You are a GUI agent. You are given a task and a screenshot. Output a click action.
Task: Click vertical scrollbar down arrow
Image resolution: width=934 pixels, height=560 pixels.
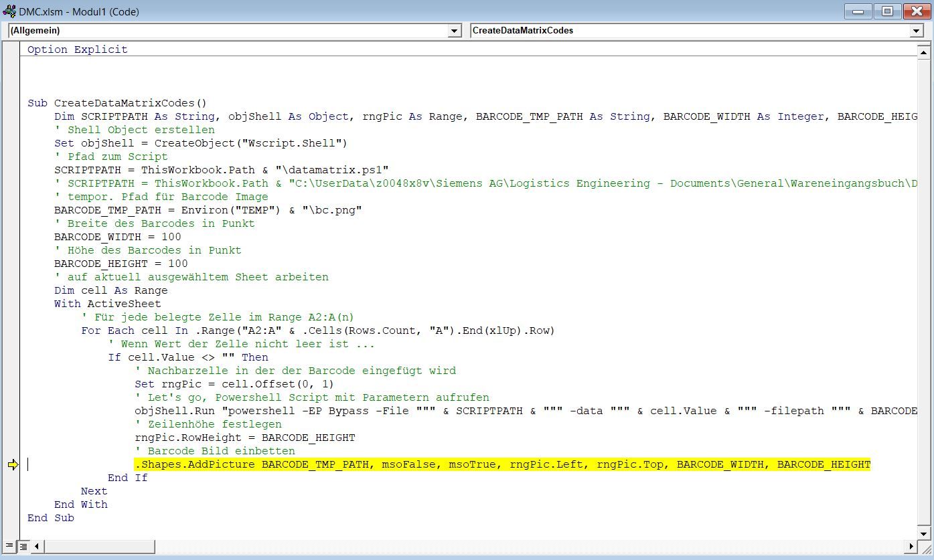coord(923,534)
